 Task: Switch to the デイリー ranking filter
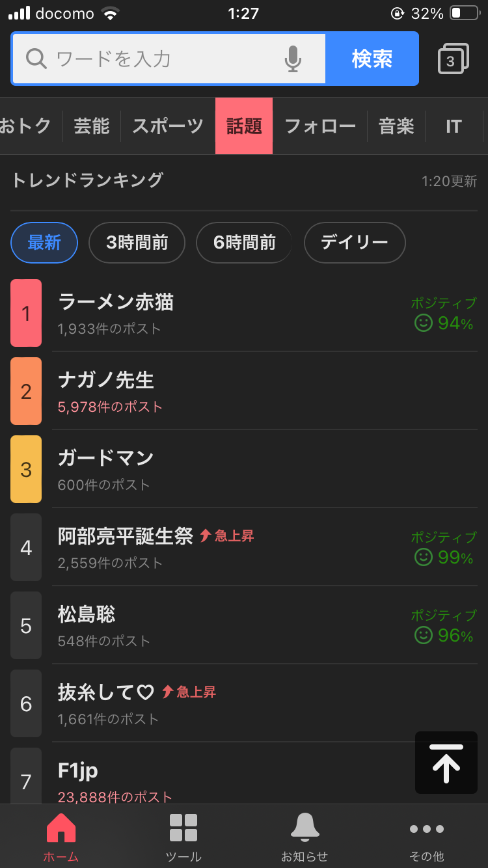point(355,243)
